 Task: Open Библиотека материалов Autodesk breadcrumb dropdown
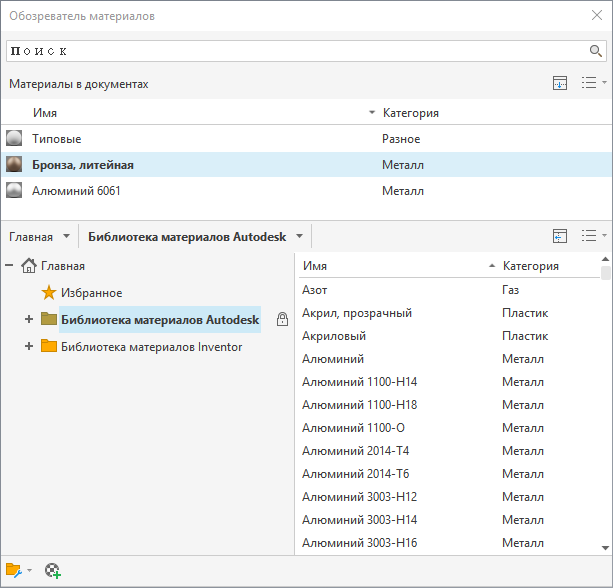pyautogui.click(x=299, y=237)
